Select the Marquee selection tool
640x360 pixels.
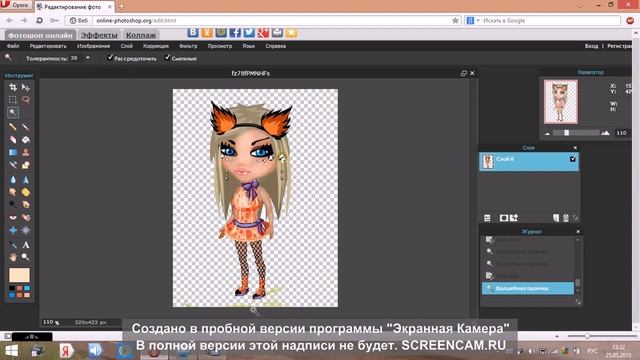[x=13, y=100]
